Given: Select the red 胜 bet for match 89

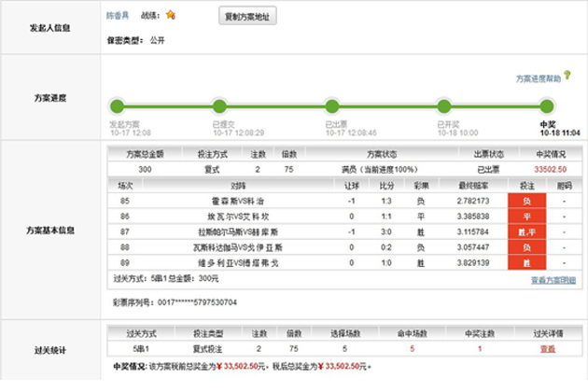Looking at the screenshot, I should click(x=526, y=262).
